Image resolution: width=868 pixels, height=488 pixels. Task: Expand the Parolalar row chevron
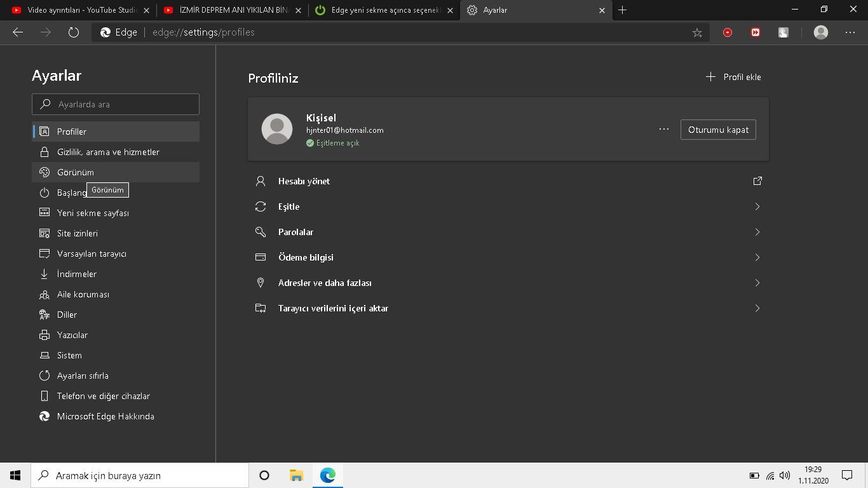[757, 232]
